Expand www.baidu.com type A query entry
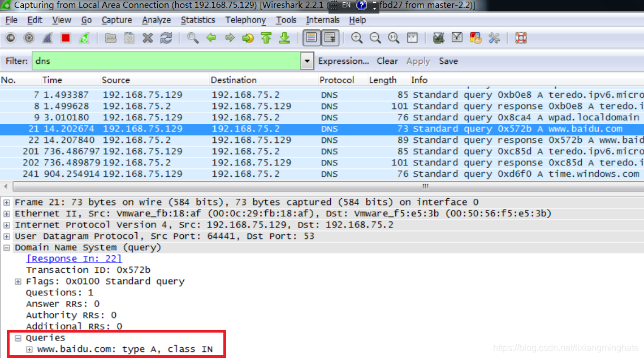Screen dimensions: 644x358 (x=29, y=350)
